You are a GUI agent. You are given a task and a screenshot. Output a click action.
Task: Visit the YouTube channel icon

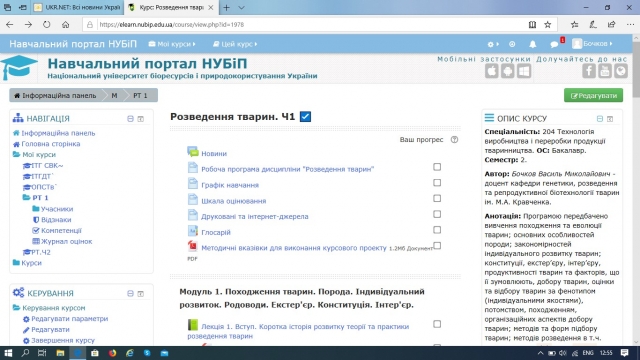coord(604,71)
